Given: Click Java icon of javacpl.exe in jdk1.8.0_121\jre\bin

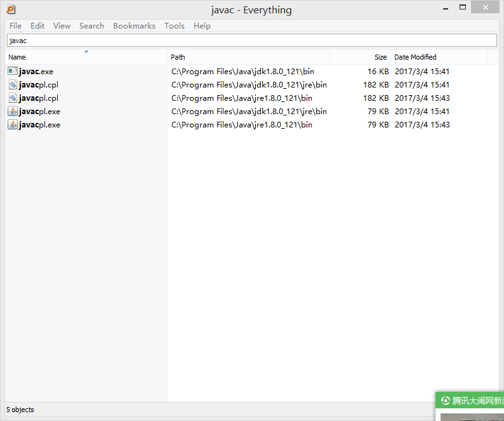Looking at the screenshot, I should [x=13, y=111].
